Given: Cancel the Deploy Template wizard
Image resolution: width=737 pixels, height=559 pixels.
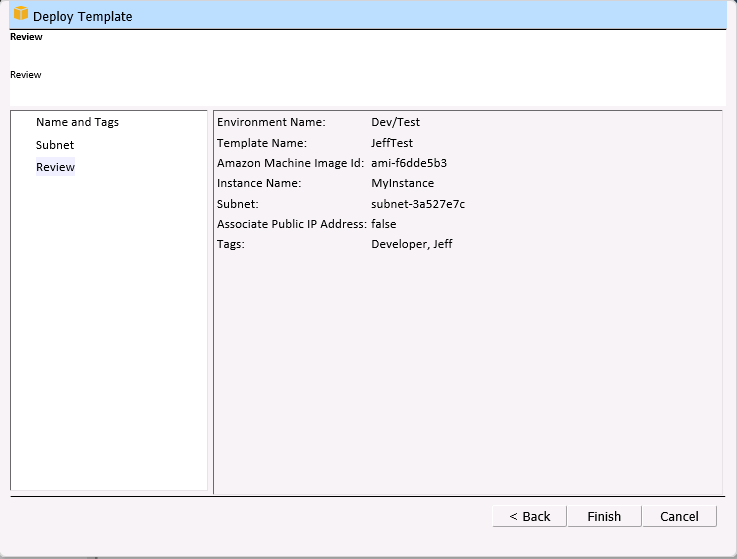Looking at the screenshot, I should point(679,516).
